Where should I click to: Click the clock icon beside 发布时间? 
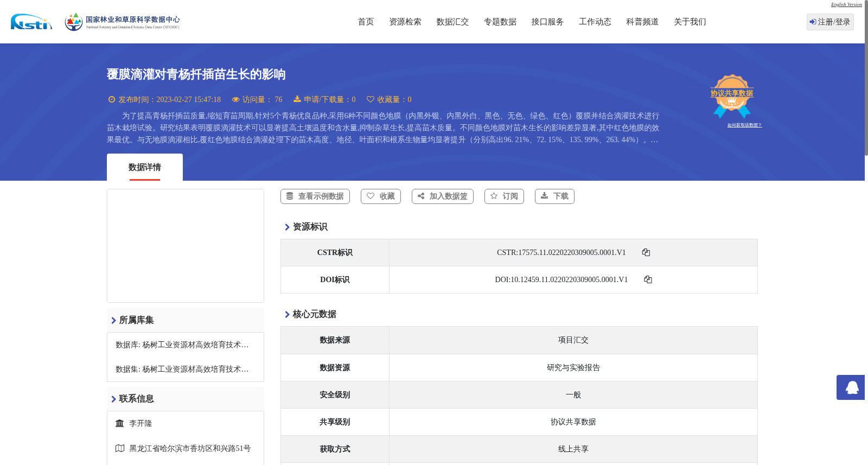(112, 99)
